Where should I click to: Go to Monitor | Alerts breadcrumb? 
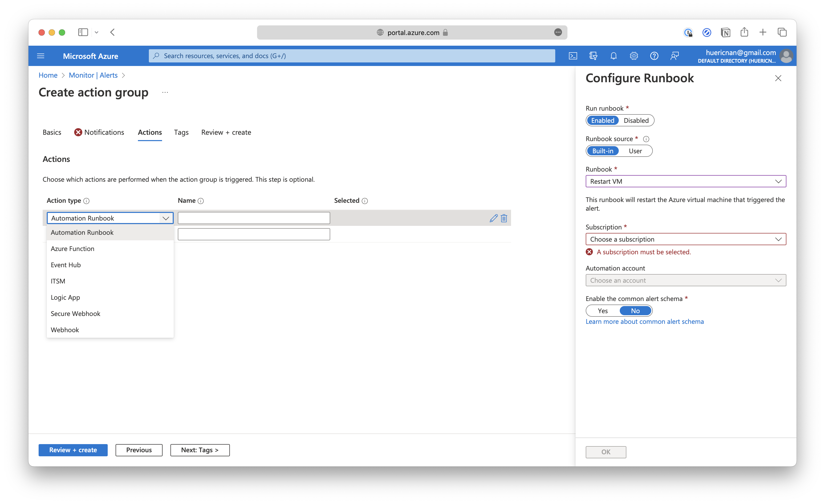tap(93, 75)
